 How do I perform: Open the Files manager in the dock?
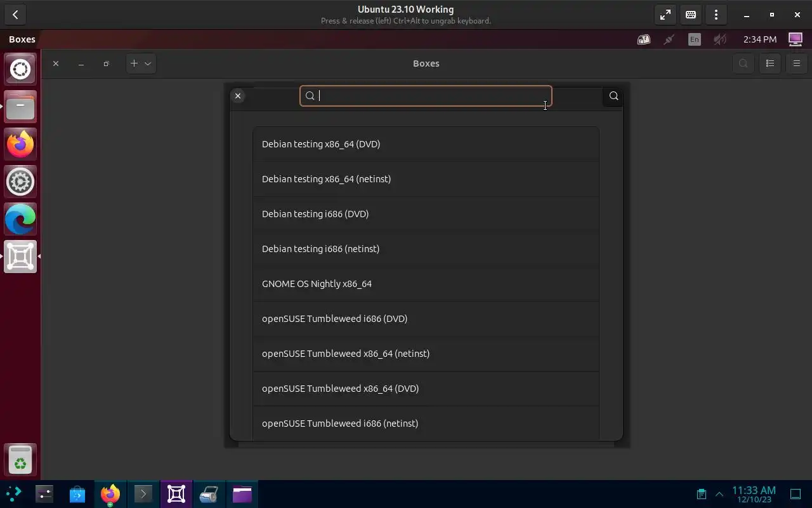click(20, 107)
